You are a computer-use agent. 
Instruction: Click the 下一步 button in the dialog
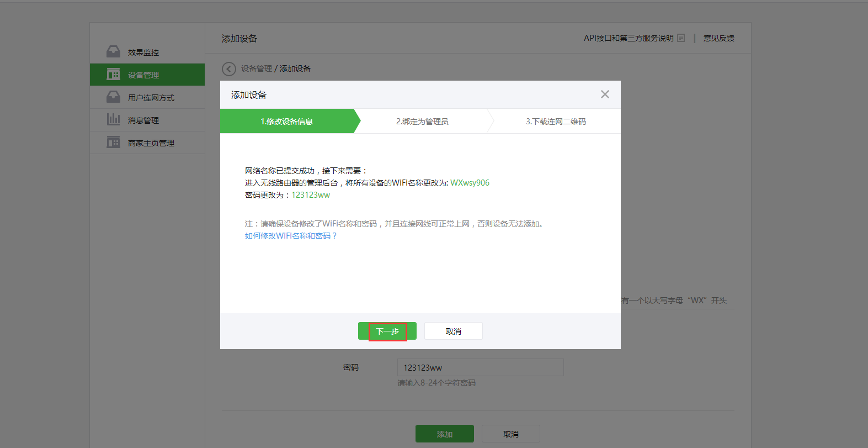387,331
